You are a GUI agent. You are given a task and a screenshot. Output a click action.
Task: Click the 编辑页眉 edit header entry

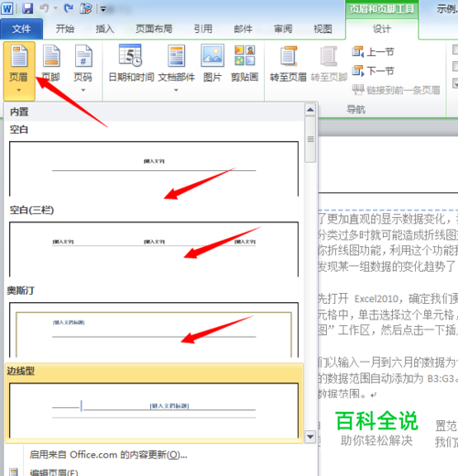pos(54,472)
